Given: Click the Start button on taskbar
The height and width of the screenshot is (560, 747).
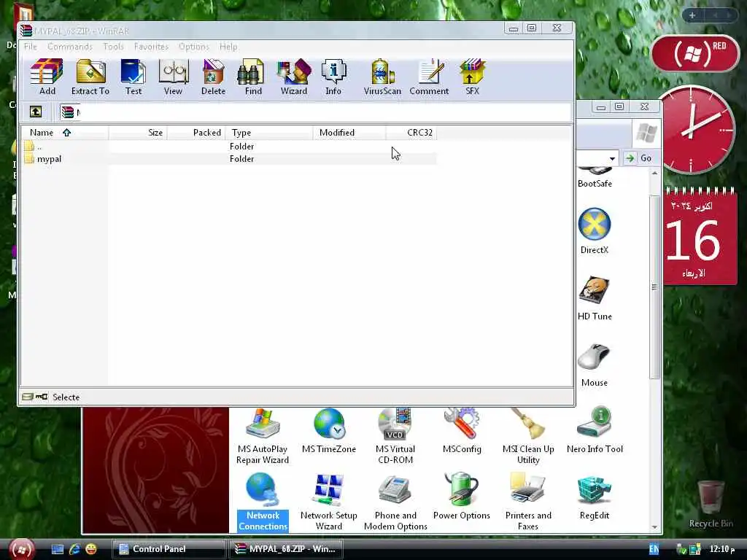Looking at the screenshot, I should coord(21,548).
